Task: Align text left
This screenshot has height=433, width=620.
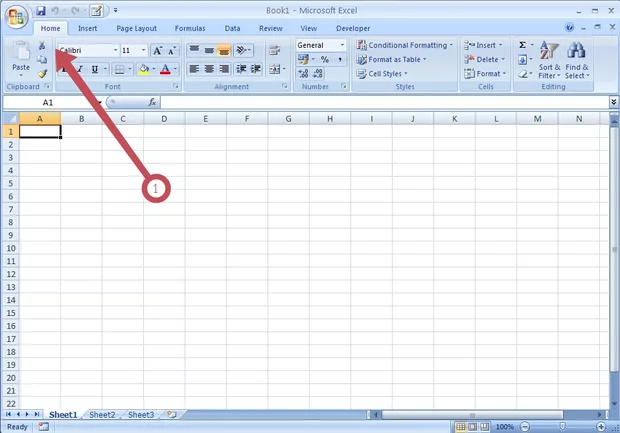Action: click(x=194, y=69)
